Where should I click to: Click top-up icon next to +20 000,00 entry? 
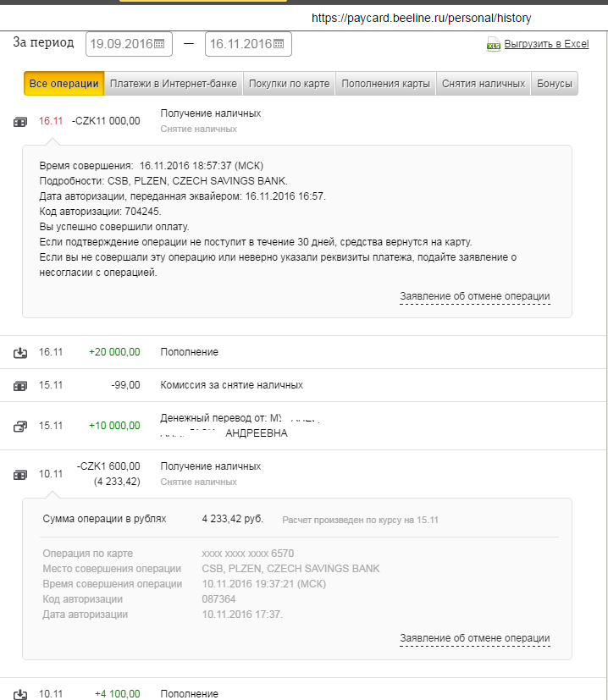[20, 353]
